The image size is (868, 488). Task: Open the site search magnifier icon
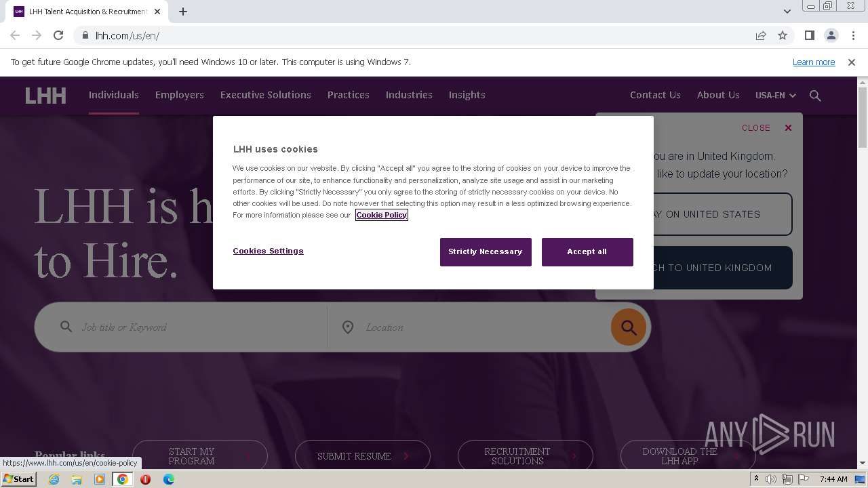815,96
